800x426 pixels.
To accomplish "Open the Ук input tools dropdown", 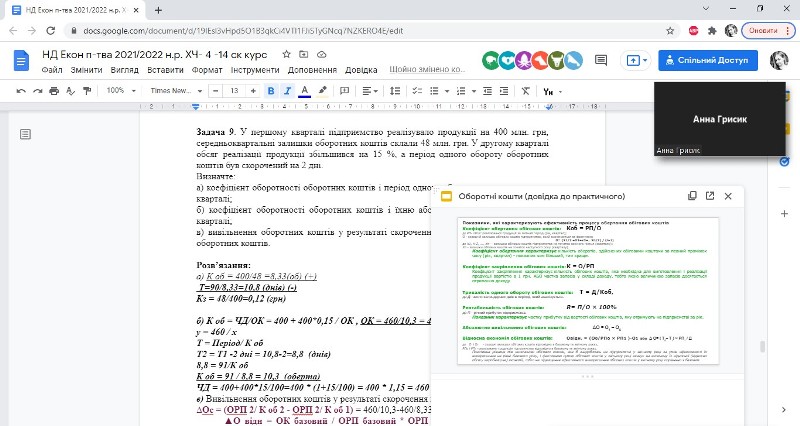I will click(x=553, y=91).
